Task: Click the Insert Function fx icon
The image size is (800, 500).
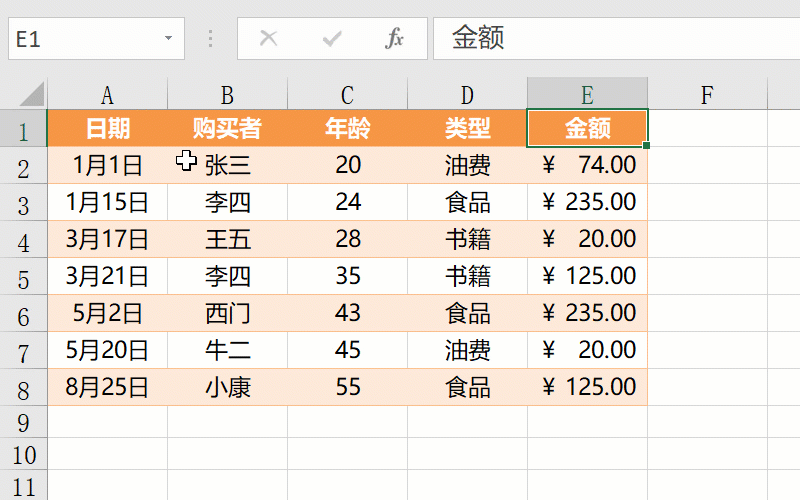Action: tap(394, 38)
